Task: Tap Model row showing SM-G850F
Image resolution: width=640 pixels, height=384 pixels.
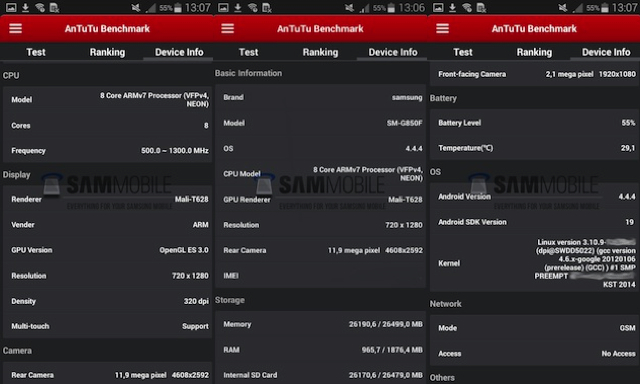Action: [321, 123]
